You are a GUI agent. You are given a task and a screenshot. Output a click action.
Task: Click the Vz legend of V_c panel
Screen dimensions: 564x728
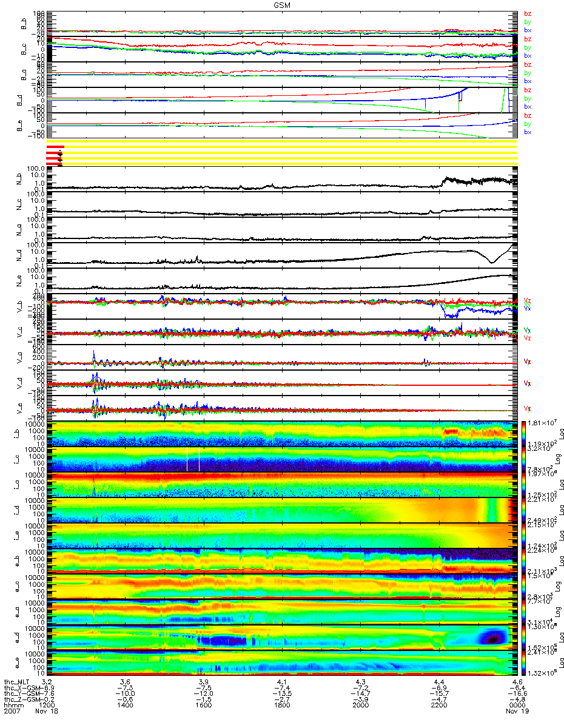click(528, 338)
